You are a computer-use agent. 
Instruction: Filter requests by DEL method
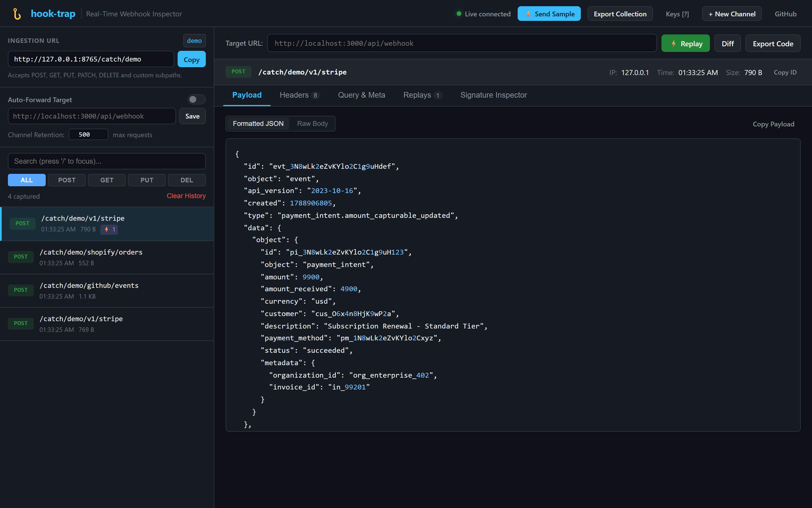pos(187,180)
